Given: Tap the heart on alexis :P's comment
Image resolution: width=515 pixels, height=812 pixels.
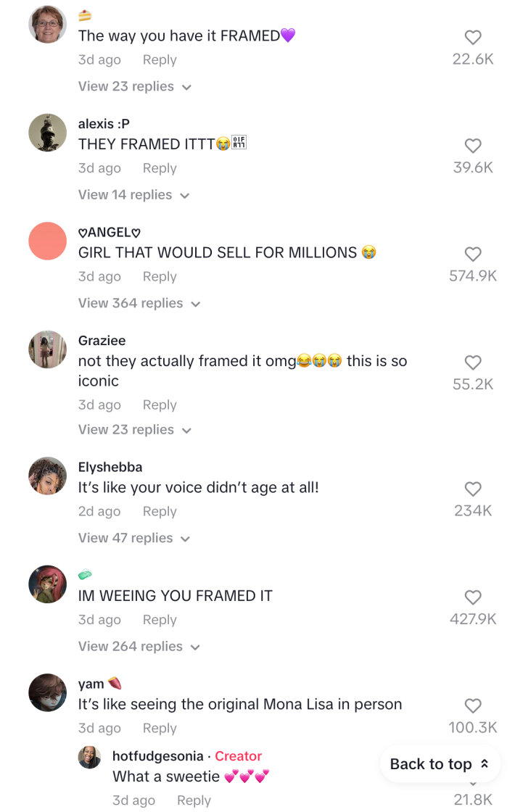Looking at the screenshot, I should [473, 146].
